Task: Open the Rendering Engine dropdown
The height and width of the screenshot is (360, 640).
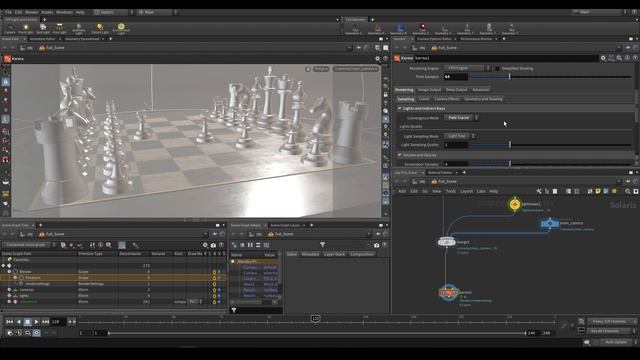Action: (x=467, y=68)
